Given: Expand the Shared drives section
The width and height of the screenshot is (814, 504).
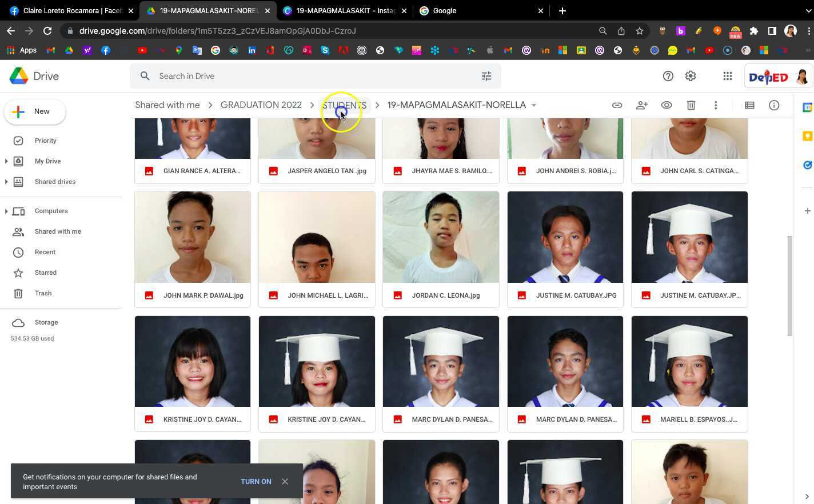Looking at the screenshot, I should 6,182.
